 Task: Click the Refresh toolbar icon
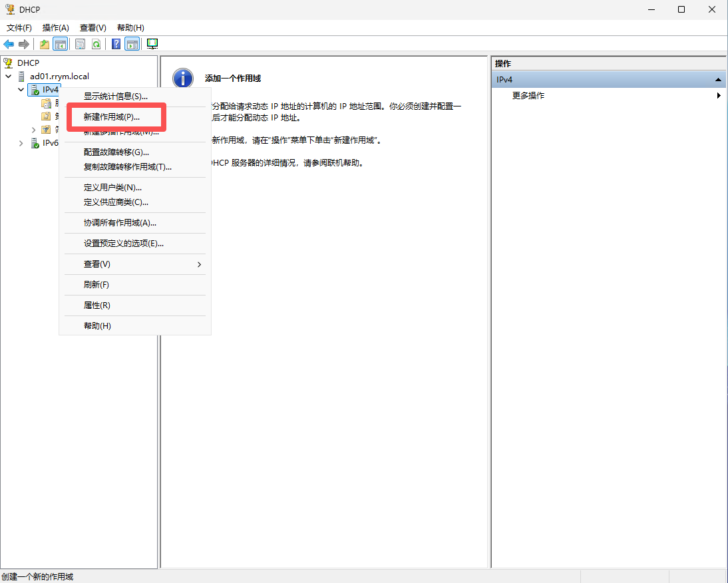coord(96,44)
